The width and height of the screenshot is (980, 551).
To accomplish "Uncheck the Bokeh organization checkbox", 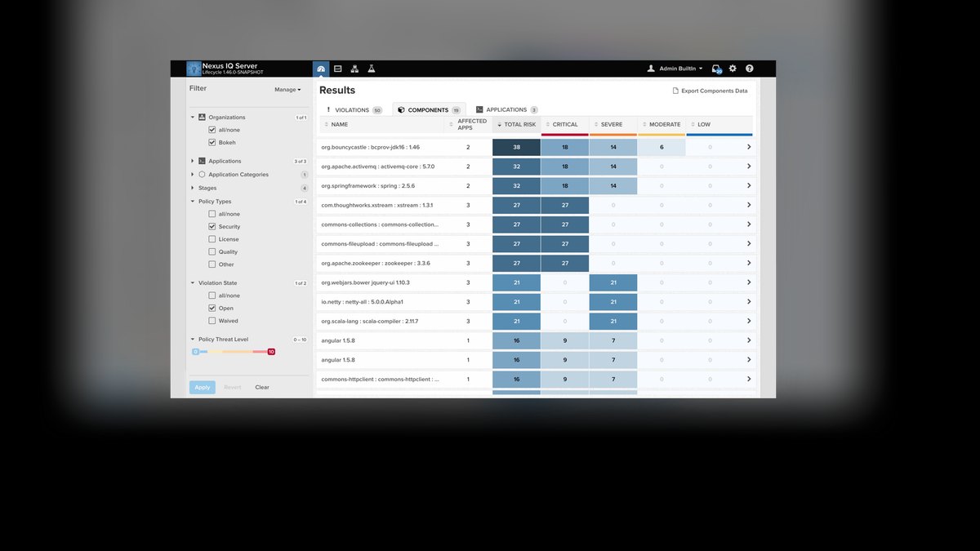I will click(212, 142).
